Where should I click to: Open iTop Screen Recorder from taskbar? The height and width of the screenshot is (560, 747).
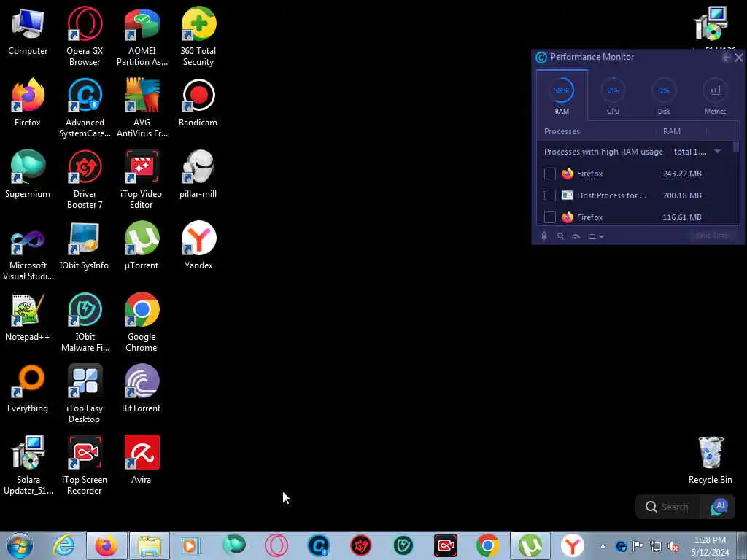pos(446,545)
